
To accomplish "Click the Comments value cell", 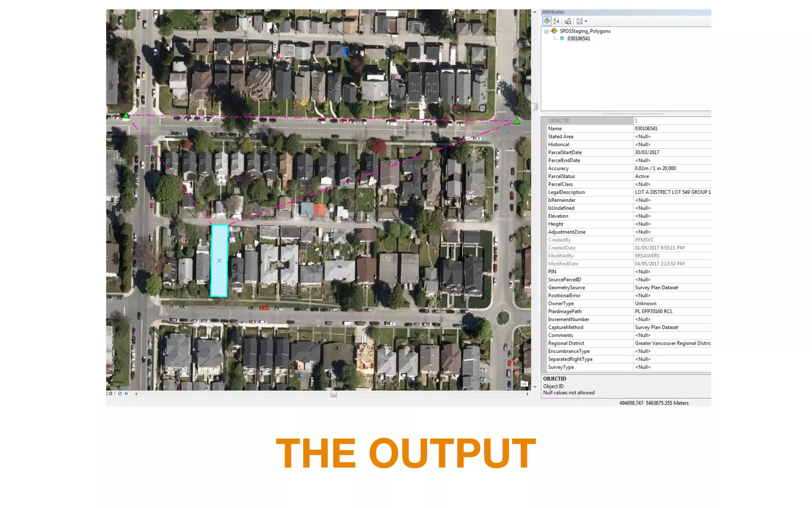I will pos(672,335).
